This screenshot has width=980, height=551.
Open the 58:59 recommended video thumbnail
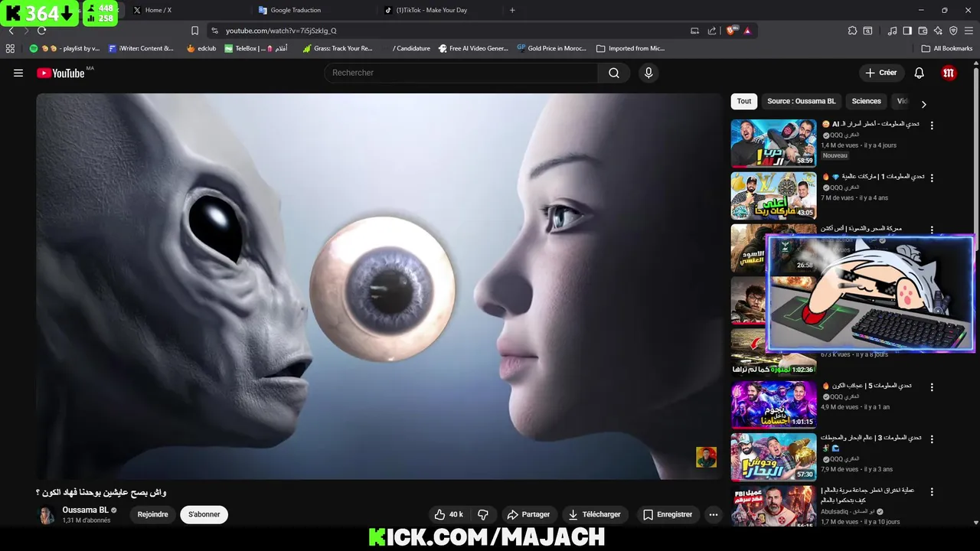773,143
